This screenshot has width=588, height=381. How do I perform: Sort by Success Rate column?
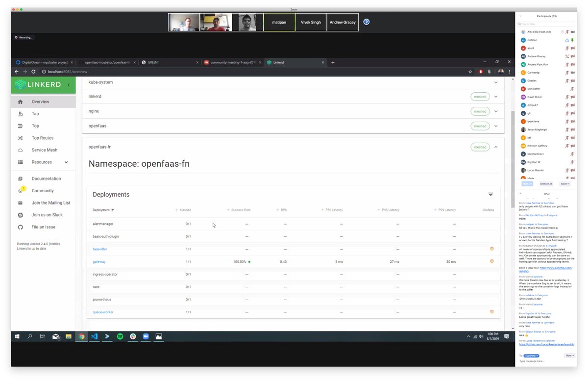tap(239, 210)
